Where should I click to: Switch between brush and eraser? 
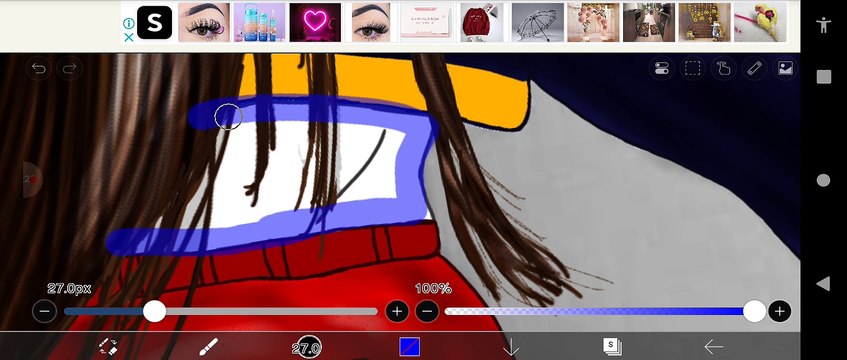pyautogui.click(x=109, y=346)
